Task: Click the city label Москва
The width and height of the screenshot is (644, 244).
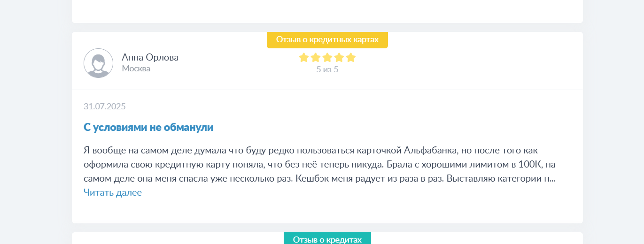Action: tap(136, 69)
